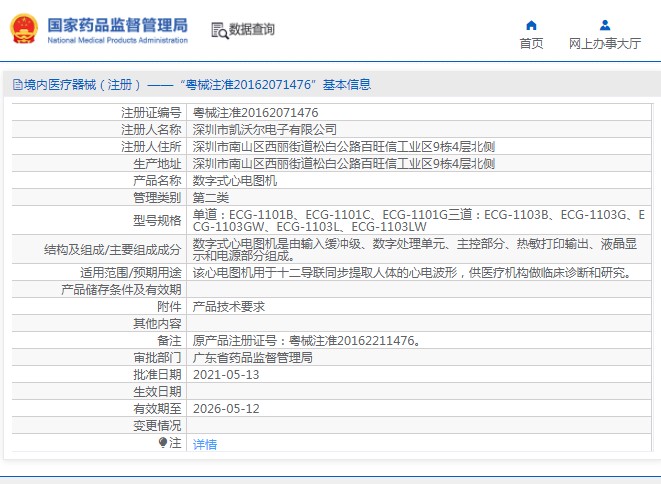This screenshot has height=484, width=661.
Task: Select 原产品注册证号：粤械注准20162211476 remark
Action: [307, 340]
